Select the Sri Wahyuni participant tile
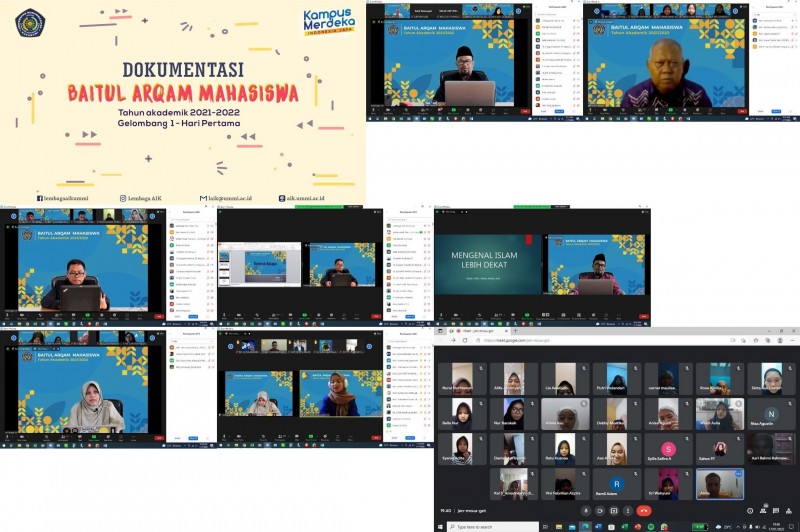The width and height of the screenshot is (800, 532). tap(668, 484)
